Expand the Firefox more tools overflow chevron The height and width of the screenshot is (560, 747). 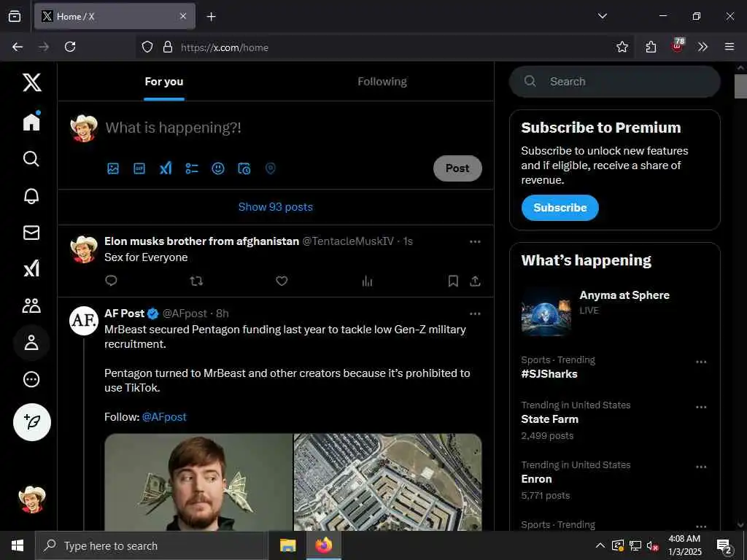703,47
